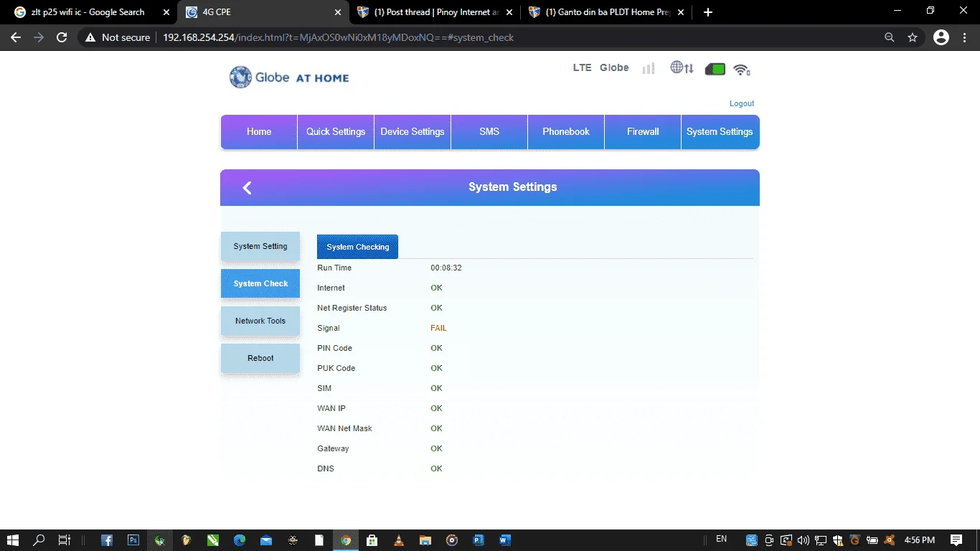Click the LTE network type text
This screenshot has width=980, height=551.
pyautogui.click(x=583, y=67)
